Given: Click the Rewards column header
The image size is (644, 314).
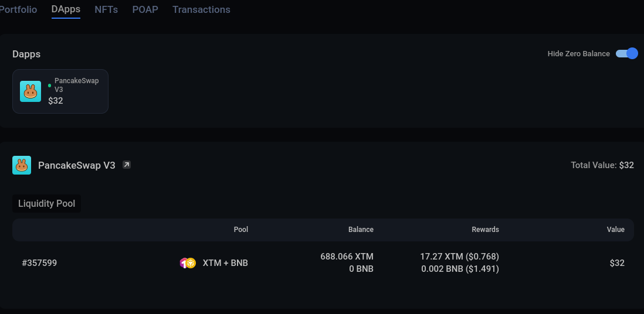Looking at the screenshot, I should [485, 230].
